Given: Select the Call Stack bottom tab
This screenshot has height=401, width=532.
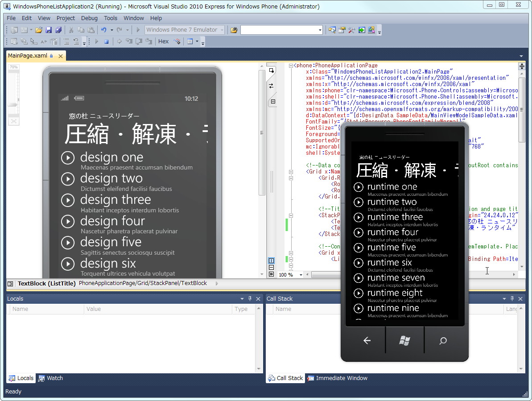Looking at the screenshot, I should pos(286,378).
